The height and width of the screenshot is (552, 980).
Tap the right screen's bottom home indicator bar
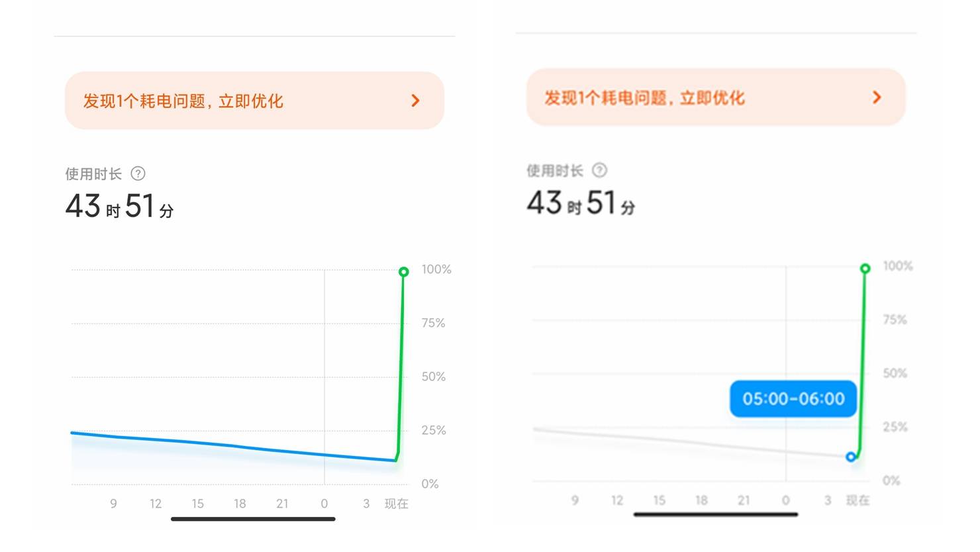point(715,514)
